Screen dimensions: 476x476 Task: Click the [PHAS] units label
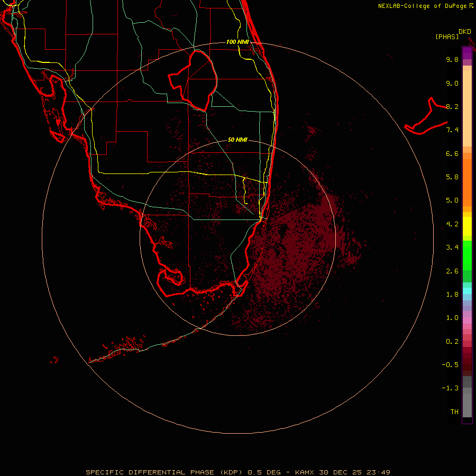[x=447, y=36]
